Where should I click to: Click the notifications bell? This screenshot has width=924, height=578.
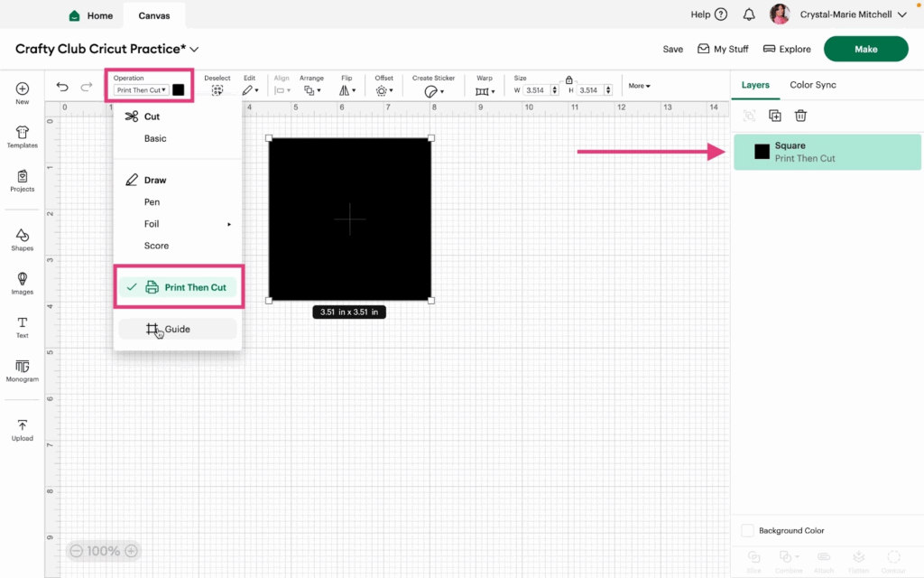pyautogui.click(x=749, y=14)
